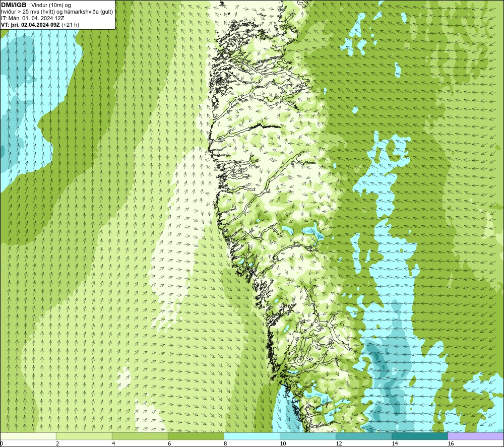
Task: Click the 14–16 m/s deep teal legend swatch
Action: pyautogui.click(x=419, y=436)
